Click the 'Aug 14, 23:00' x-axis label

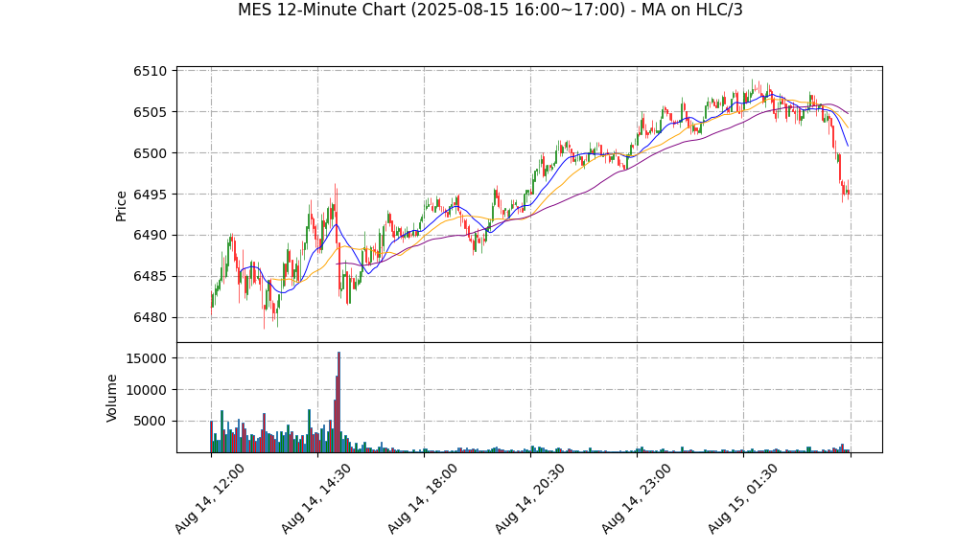coord(637,498)
